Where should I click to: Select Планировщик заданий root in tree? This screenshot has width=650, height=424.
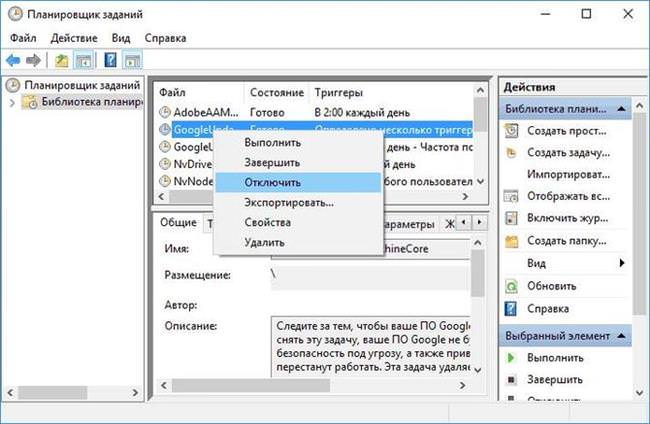[x=82, y=85]
